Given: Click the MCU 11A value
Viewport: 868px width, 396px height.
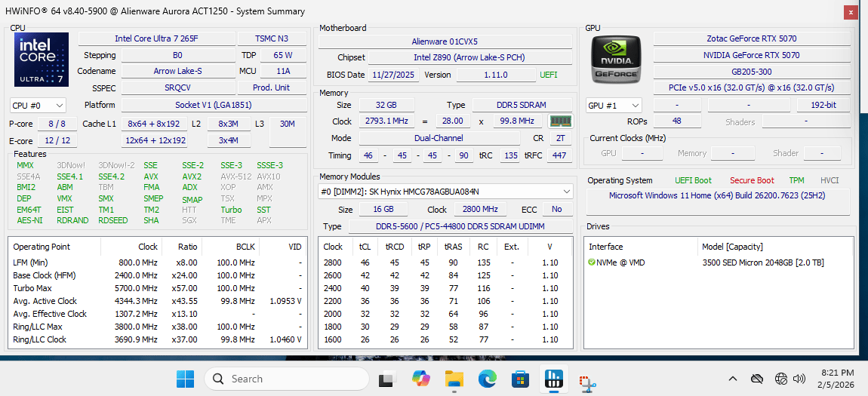Looking at the screenshot, I should 284,71.
